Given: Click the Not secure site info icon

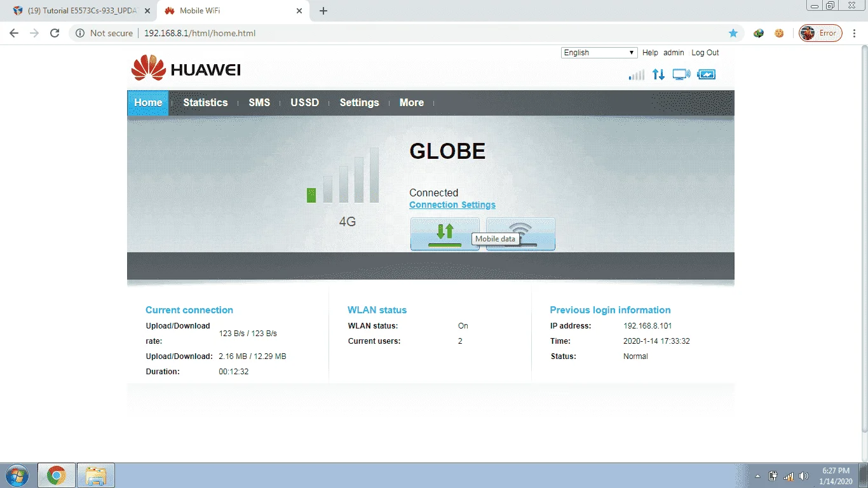Looking at the screenshot, I should click(x=80, y=33).
